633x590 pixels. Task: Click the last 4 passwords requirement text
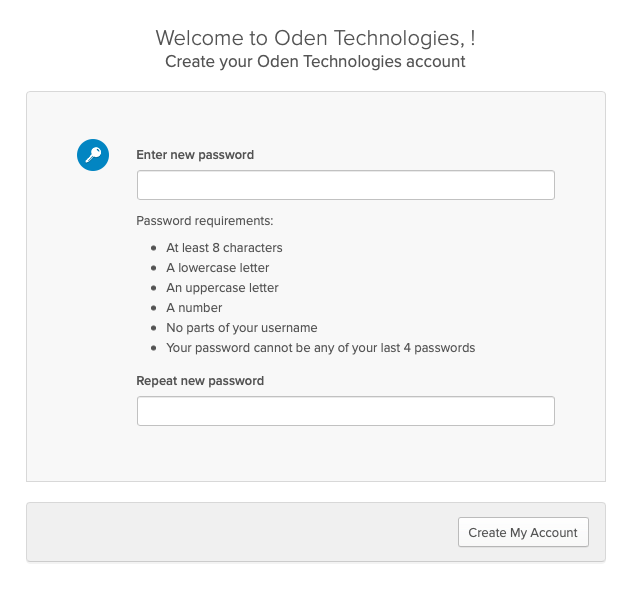pyautogui.click(x=320, y=348)
